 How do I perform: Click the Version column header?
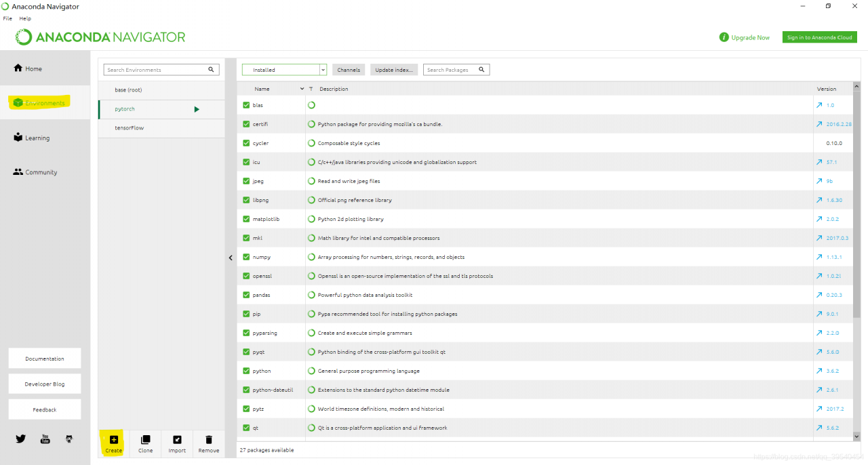(827, 89)
